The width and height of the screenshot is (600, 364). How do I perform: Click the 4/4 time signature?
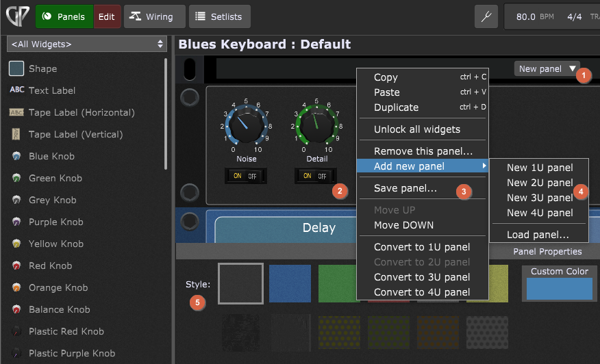coord(575,16)
